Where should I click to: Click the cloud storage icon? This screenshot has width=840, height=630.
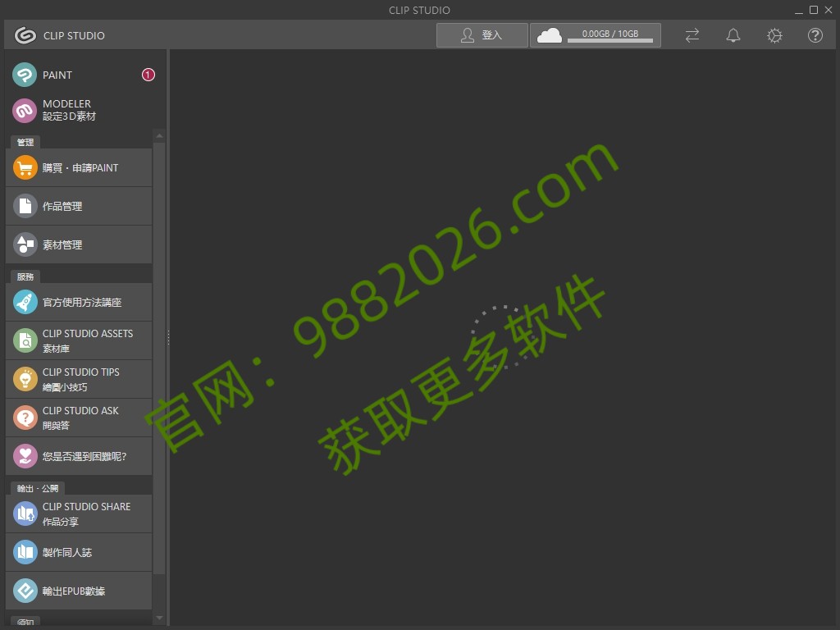[x=549, y=35]
